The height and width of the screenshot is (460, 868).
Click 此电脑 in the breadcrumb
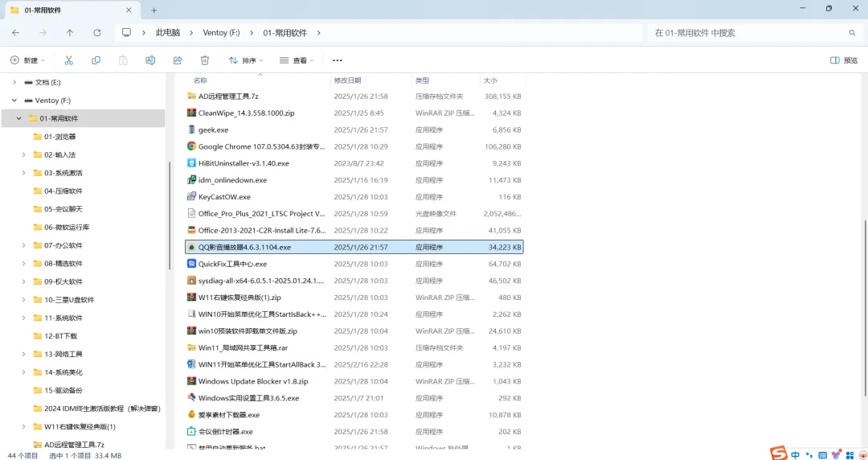coord(168,33)
